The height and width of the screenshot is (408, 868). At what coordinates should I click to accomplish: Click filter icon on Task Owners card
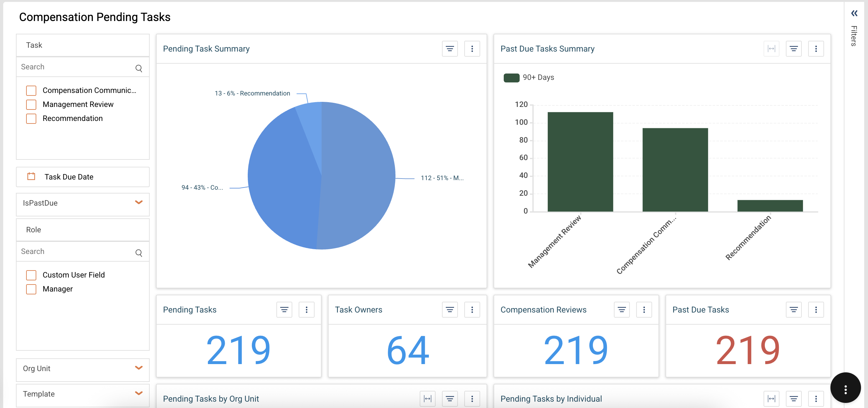coord(450,310)
